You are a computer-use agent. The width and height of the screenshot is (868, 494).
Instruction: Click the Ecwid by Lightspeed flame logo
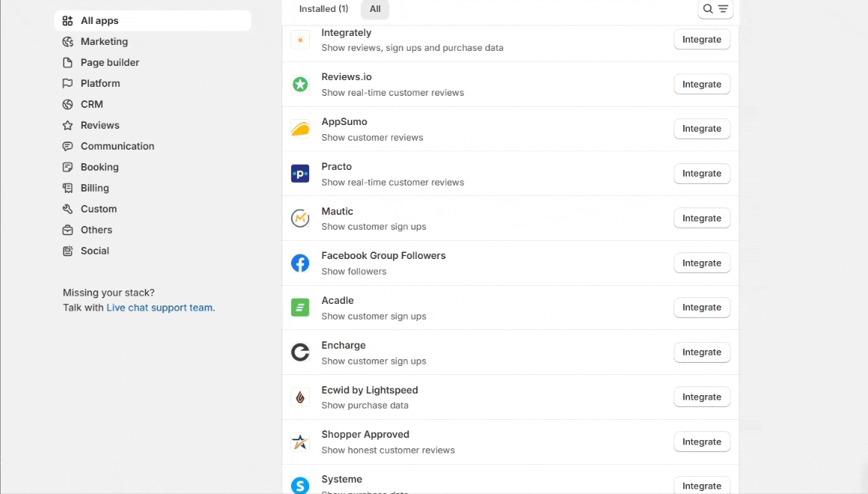(300, 397)
